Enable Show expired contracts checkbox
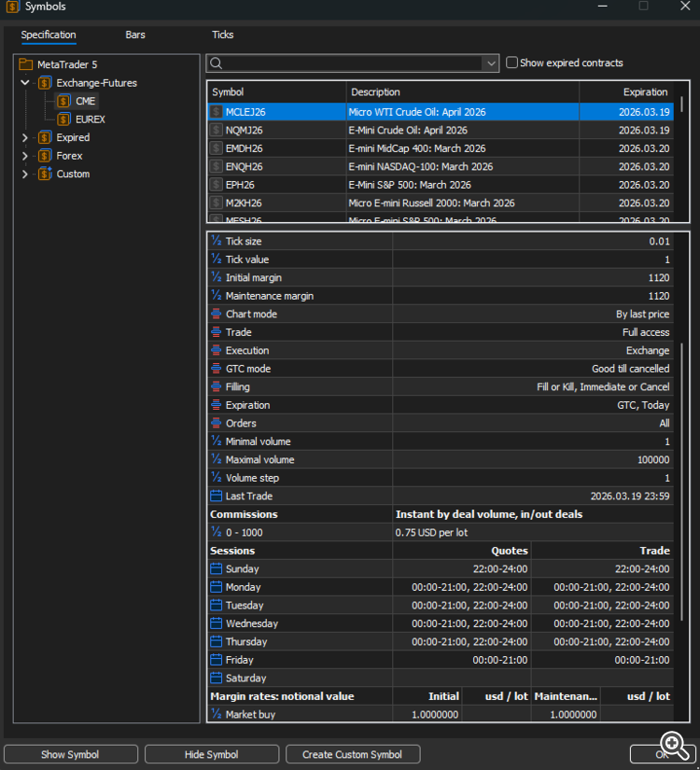 (511, 63)
